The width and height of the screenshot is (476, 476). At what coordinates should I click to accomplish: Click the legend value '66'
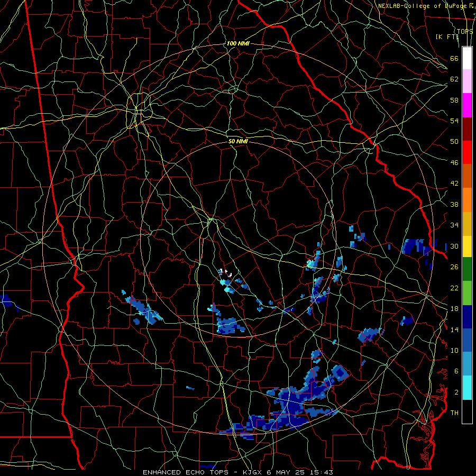pos(454,58)
